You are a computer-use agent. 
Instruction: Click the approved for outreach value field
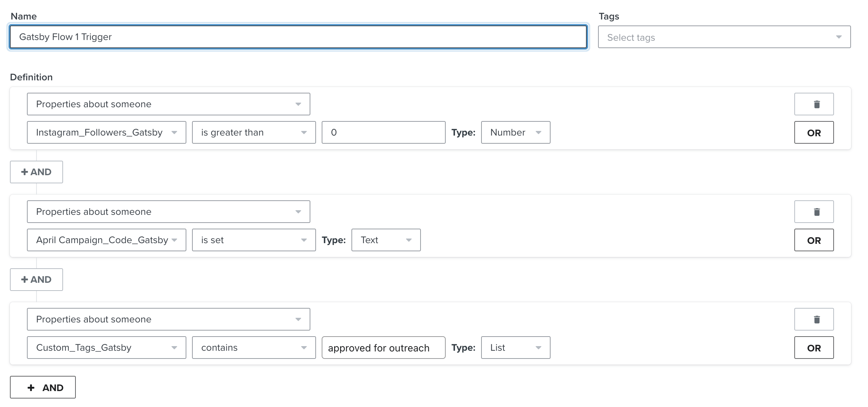tap(384, 348)
